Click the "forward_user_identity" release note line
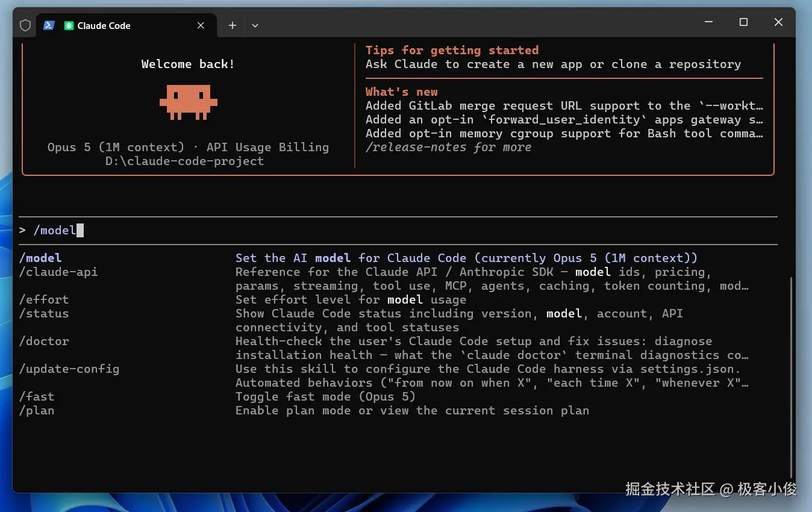Image resolution: width=812 pixels, height=512 pixels. click(x=564, y=119)
